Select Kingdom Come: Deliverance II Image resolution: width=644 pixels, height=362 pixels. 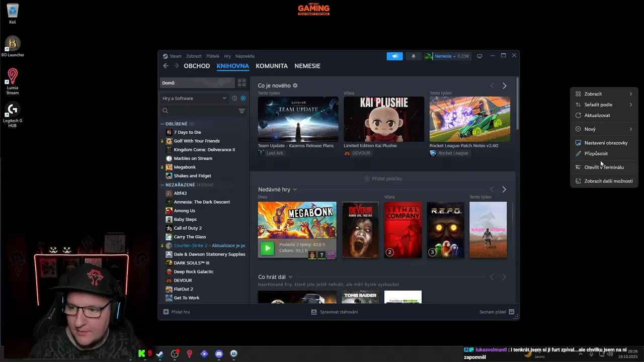coord(204,149)
